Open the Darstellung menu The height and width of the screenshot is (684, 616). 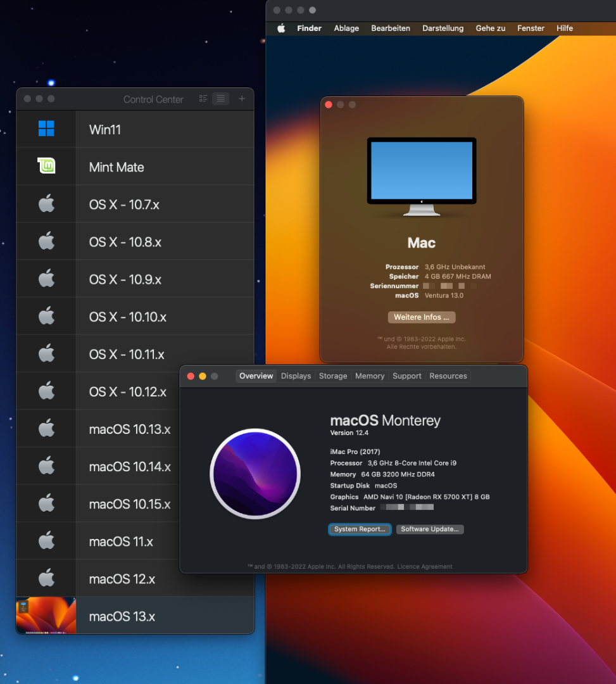[443, 28]
